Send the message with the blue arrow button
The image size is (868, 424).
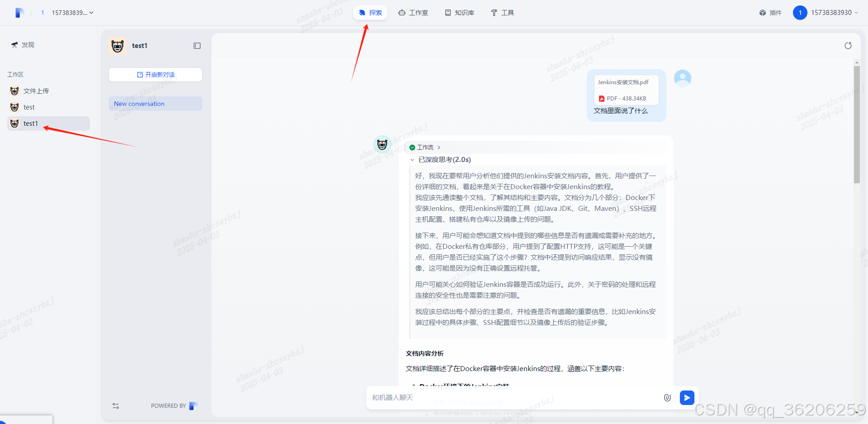point(687,398)
